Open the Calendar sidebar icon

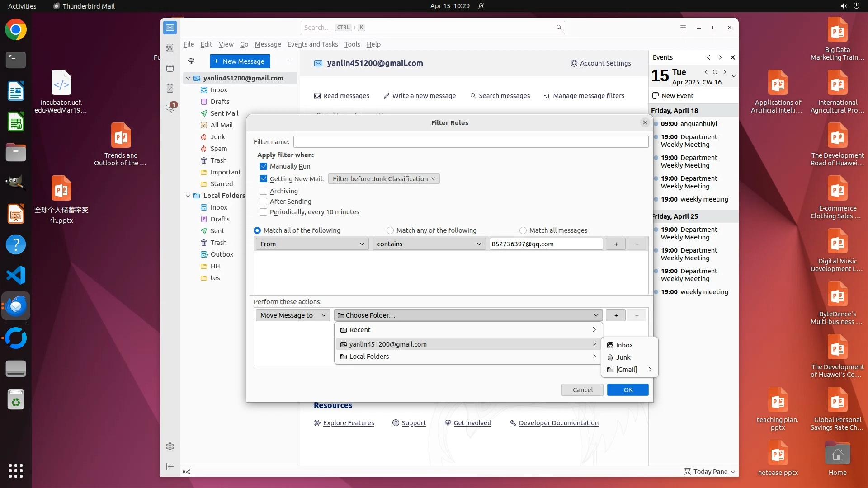click(170, 68)
